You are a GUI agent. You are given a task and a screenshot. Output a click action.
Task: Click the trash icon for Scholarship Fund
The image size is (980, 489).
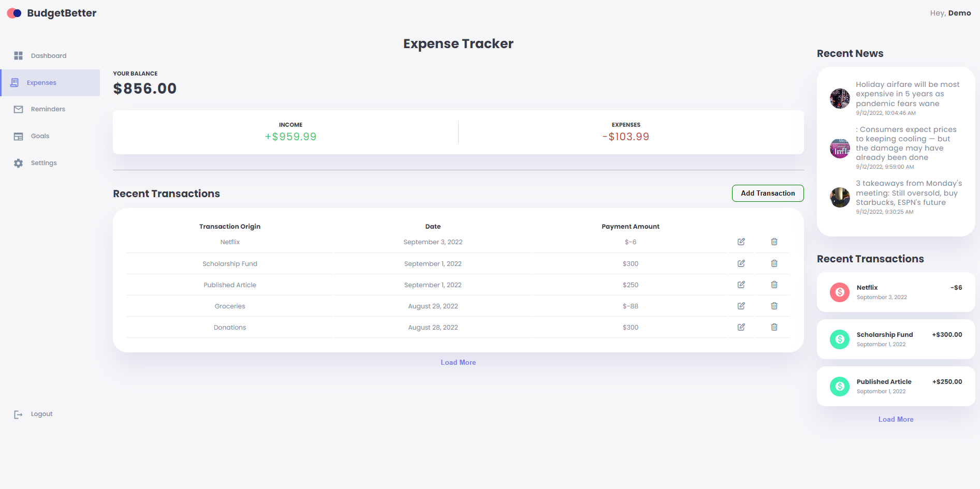[x=774, y=263]
